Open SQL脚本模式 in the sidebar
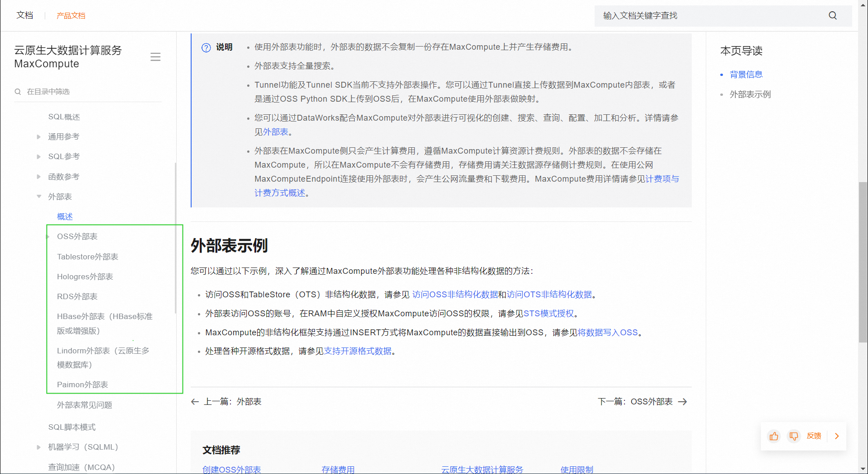This screenshot has width=868, height=474. (x=72, y=427)
